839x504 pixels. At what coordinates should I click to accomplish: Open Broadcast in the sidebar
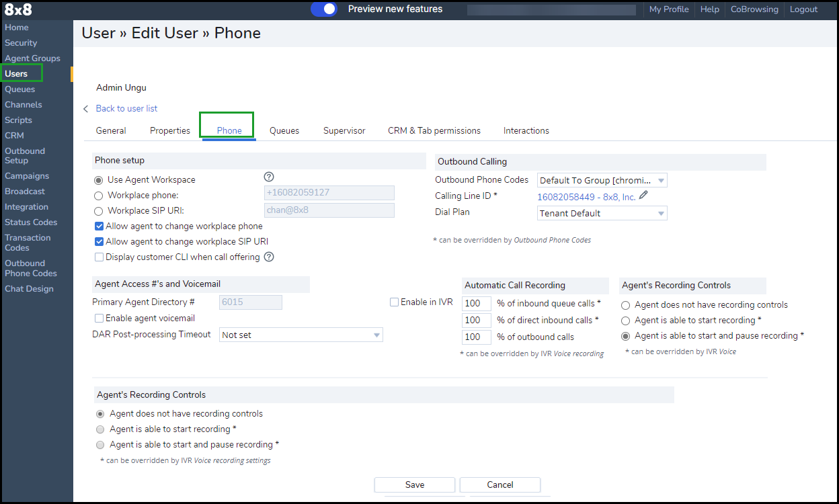pyautogui.click(x=25, y=192)
